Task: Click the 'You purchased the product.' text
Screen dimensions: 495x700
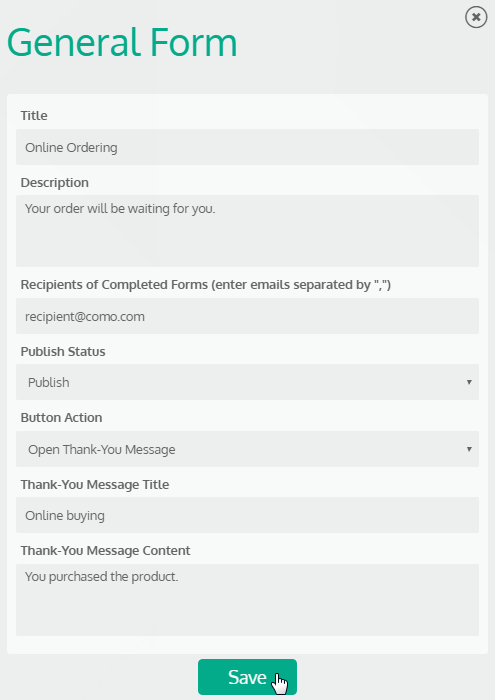Action: 101,577
